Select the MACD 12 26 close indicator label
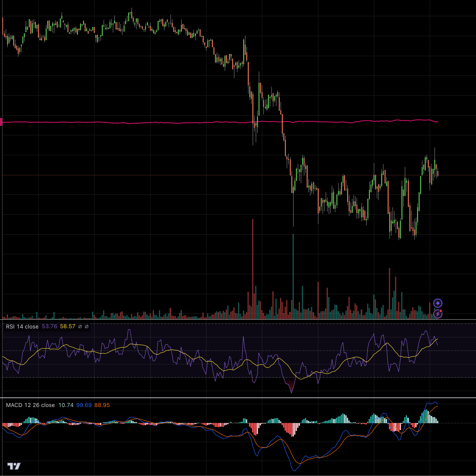Image resolution: width=476 pixels, height=476 pixels. pyautogui.click(x=30, y=405)
